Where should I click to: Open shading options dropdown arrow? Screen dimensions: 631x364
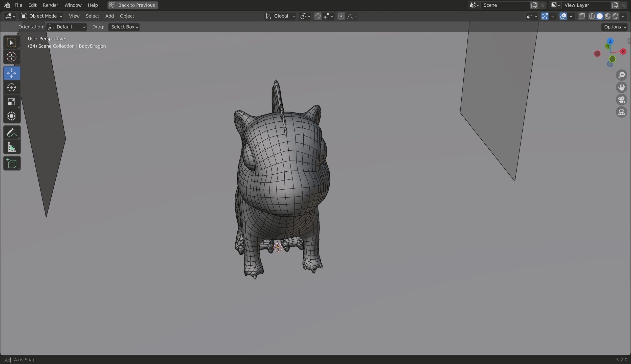point(623,16)
